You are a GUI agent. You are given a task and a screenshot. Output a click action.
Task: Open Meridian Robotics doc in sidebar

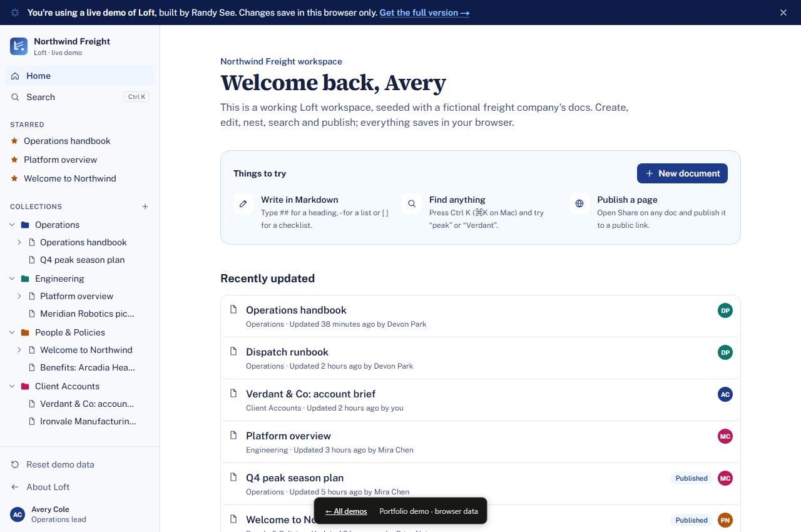pos(87,314)
